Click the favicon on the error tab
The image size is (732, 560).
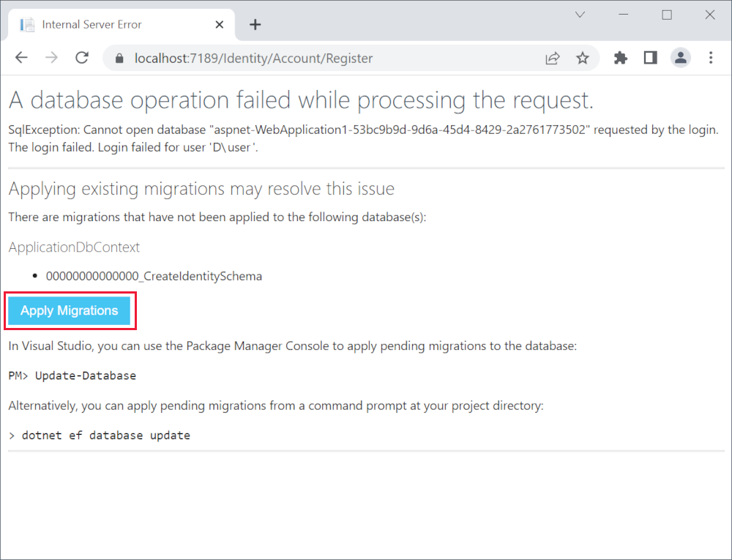[x=27, y=23]
